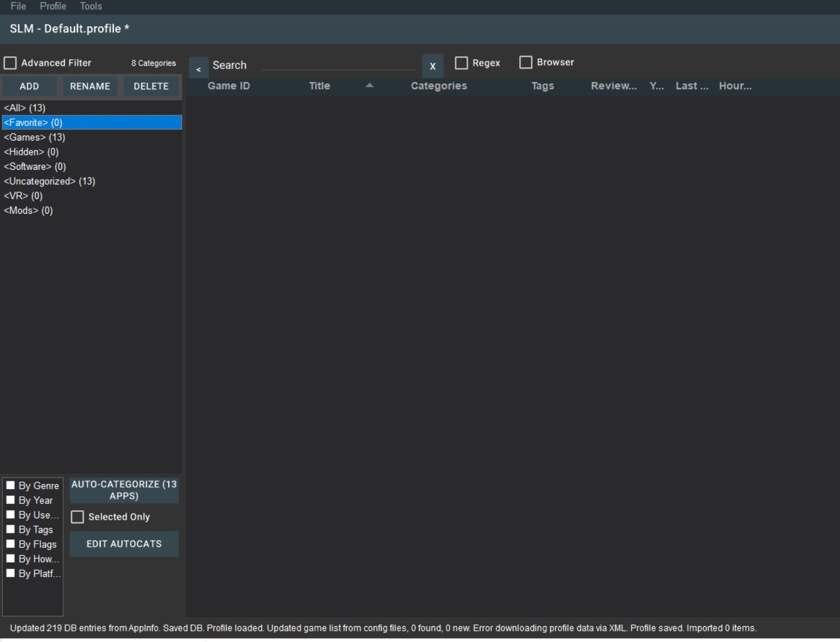This screenshot has width=840, height=642.
Task: Click the RENAME category button
Action: tap(90, 86)
